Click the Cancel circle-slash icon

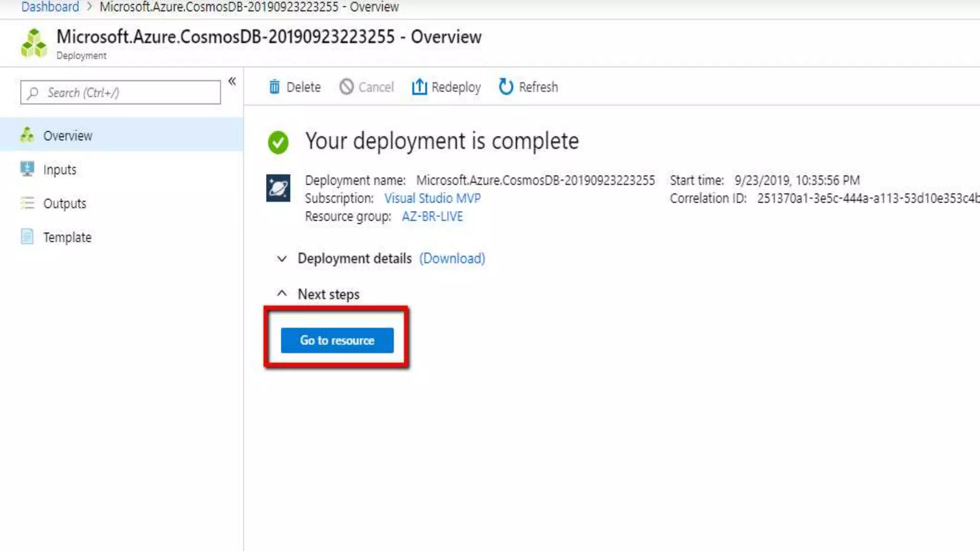pyautogui.click(x=346, y=87)
